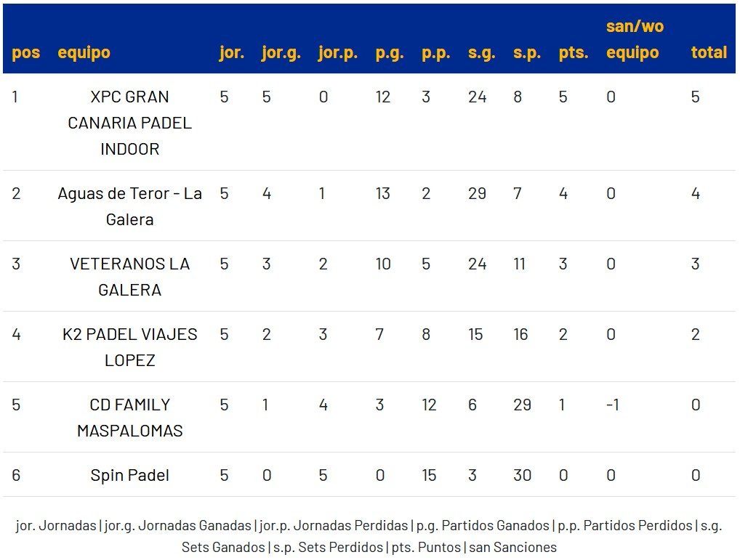Select the "total" column header
740x560 pixels.
pyautogui.click(x=709, y=52)
